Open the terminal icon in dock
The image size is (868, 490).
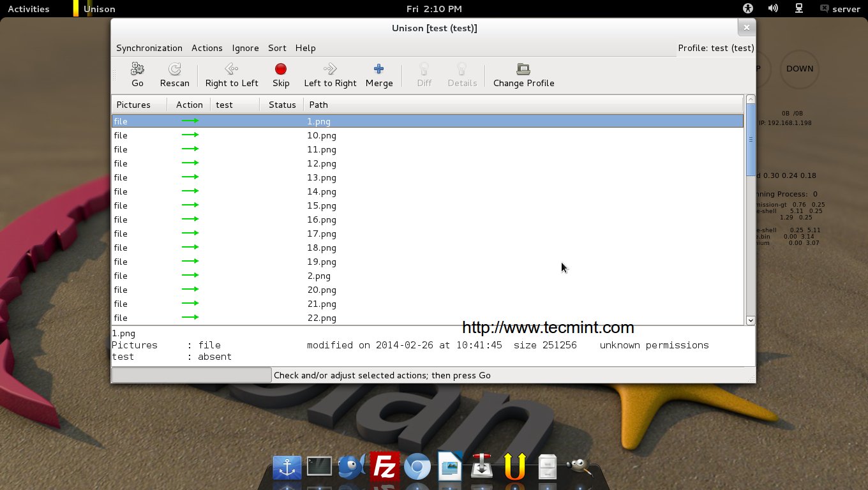[319, 467]
